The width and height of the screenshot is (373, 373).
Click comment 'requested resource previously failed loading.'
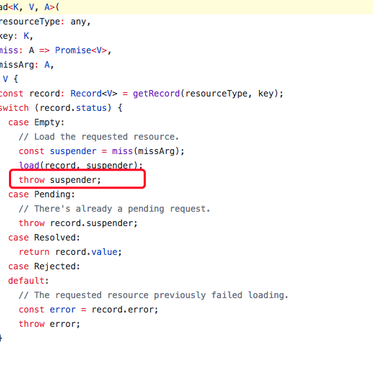[171, 295]
